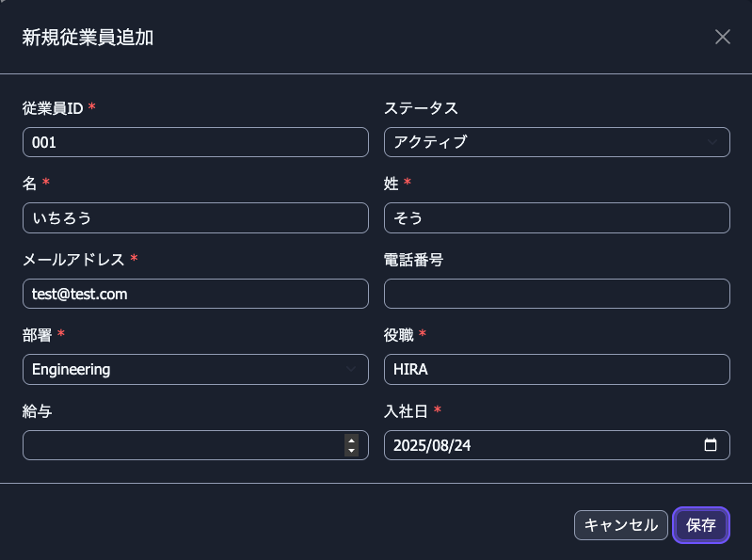Click the empty 電話番号 input field

(557, 294)
